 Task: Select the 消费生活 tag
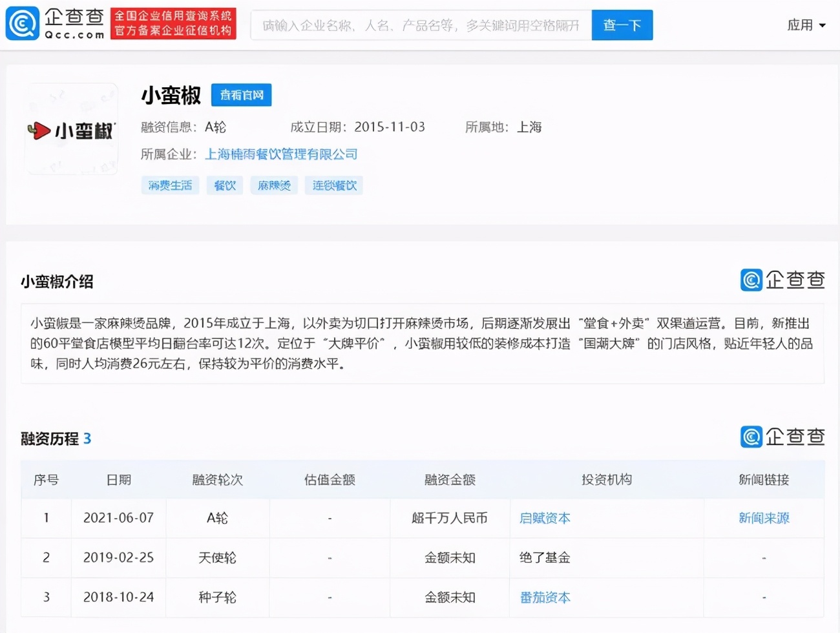coord(170,185)
